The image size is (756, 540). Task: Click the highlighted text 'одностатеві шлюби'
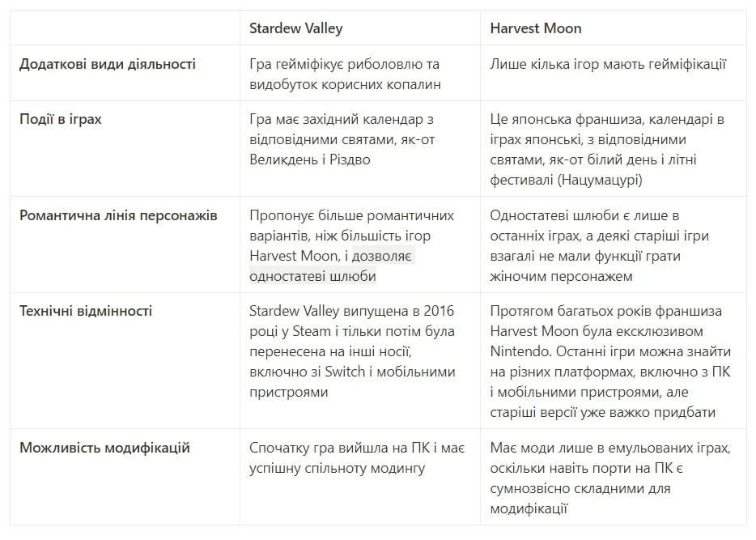tap(312, 277)
